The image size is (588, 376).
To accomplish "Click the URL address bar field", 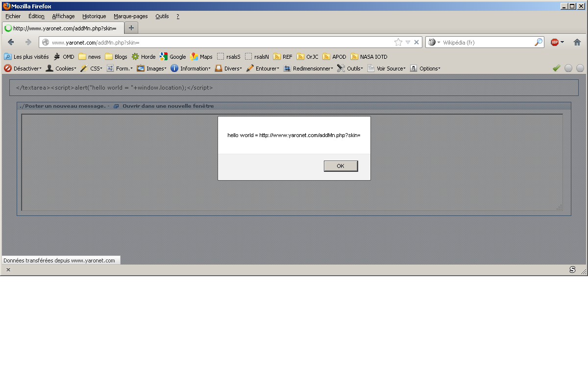I will click(x=220, y=43).
